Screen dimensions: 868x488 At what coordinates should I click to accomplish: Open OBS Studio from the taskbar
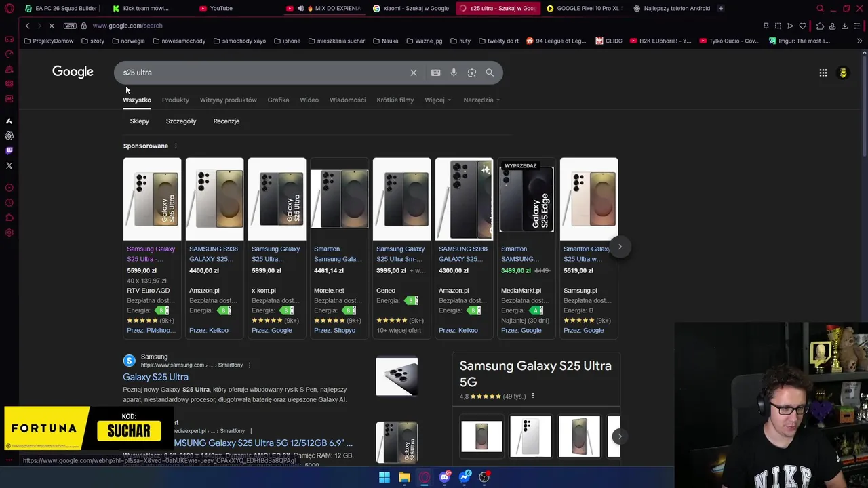484,477
